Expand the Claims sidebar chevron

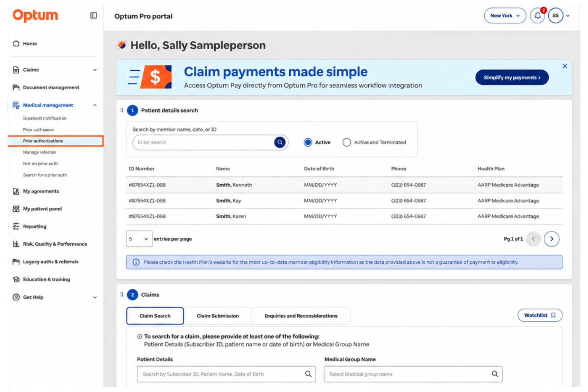(95, 70)
